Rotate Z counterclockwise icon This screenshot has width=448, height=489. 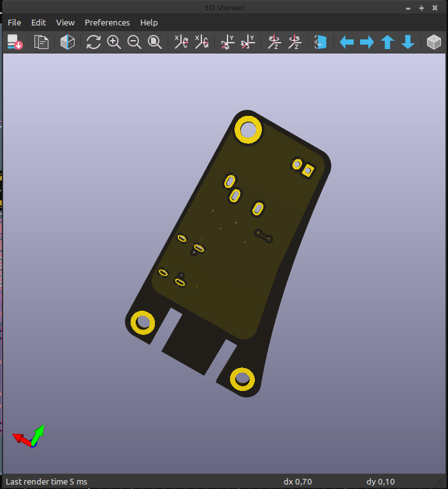[x=294, y=42]
